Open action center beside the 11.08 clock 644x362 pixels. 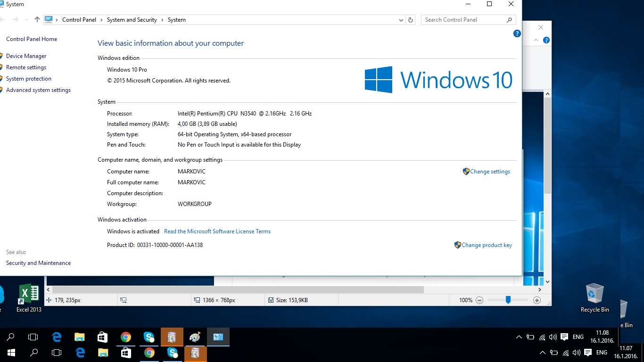564,337
